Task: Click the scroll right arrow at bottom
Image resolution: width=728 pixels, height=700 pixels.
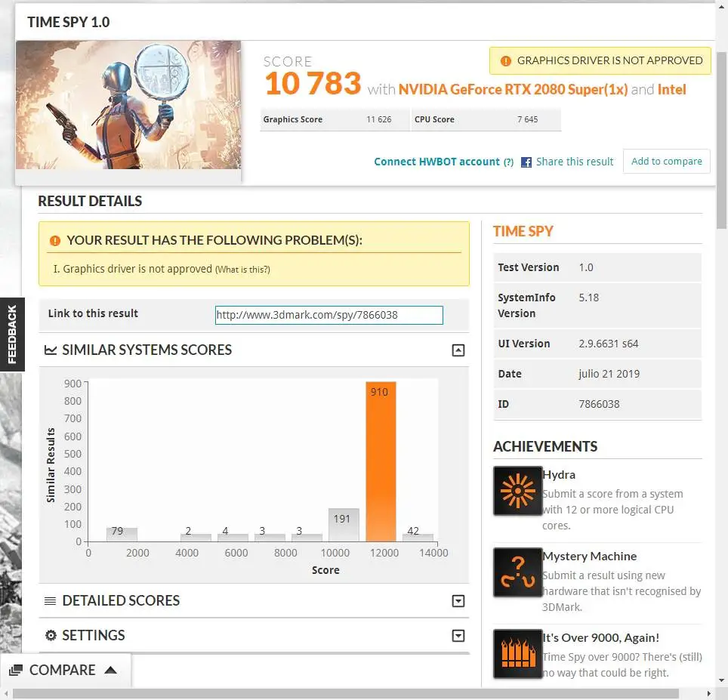Action: [x=709, y=694]
